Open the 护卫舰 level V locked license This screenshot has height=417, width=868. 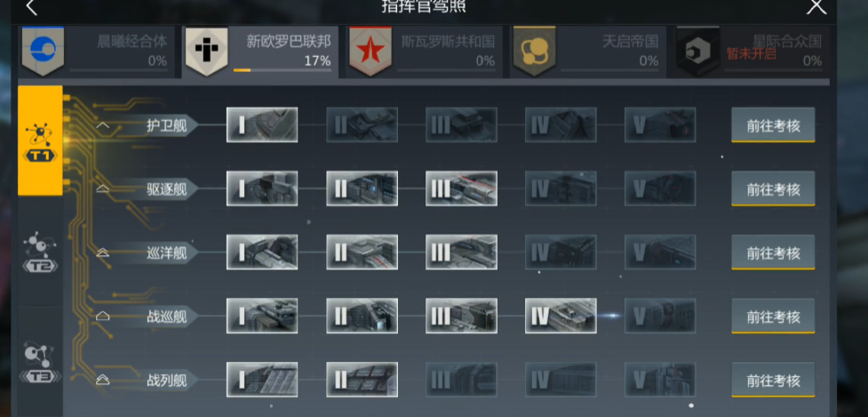coord(660,124)
